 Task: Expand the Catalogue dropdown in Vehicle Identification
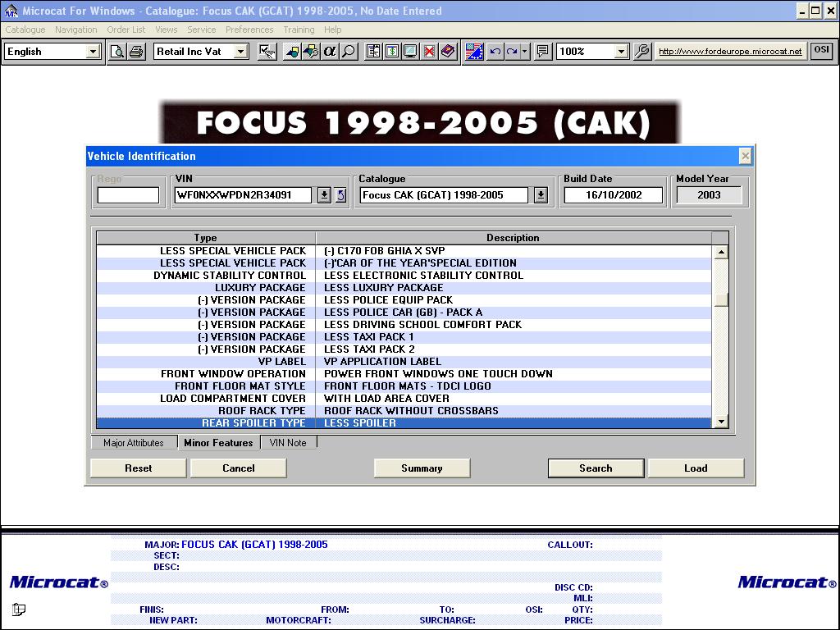[541, 195]
